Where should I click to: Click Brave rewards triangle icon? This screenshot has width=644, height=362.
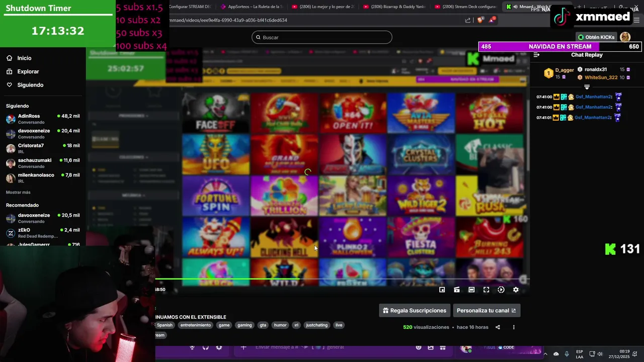coord(493,20)
